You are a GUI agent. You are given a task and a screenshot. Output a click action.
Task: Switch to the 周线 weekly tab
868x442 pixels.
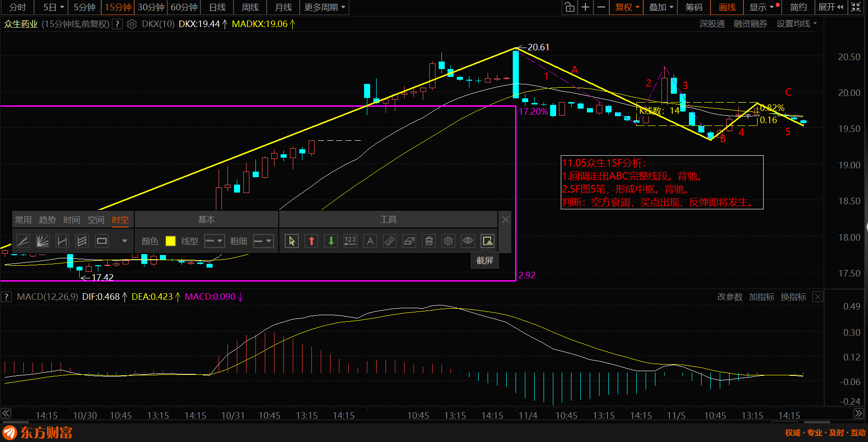point(250,7)
